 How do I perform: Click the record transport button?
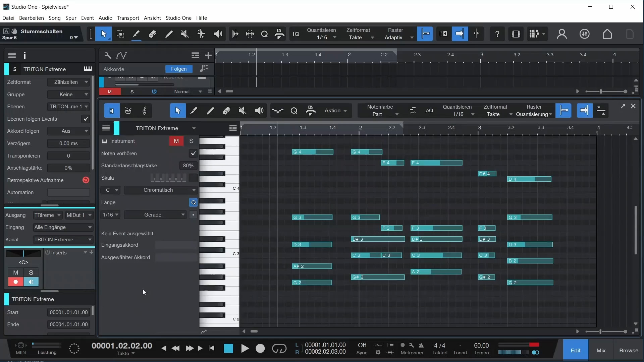coord(260,349)
